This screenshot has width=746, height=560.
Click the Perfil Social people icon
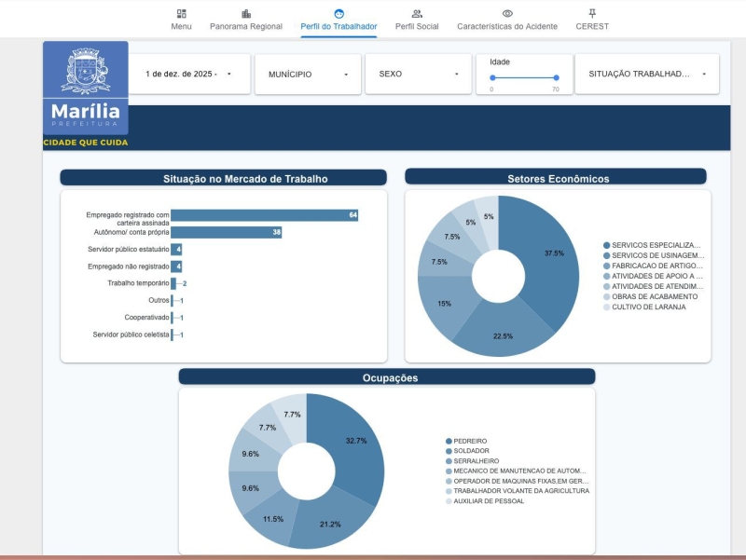pyautogui.click(x=417, y=14)
